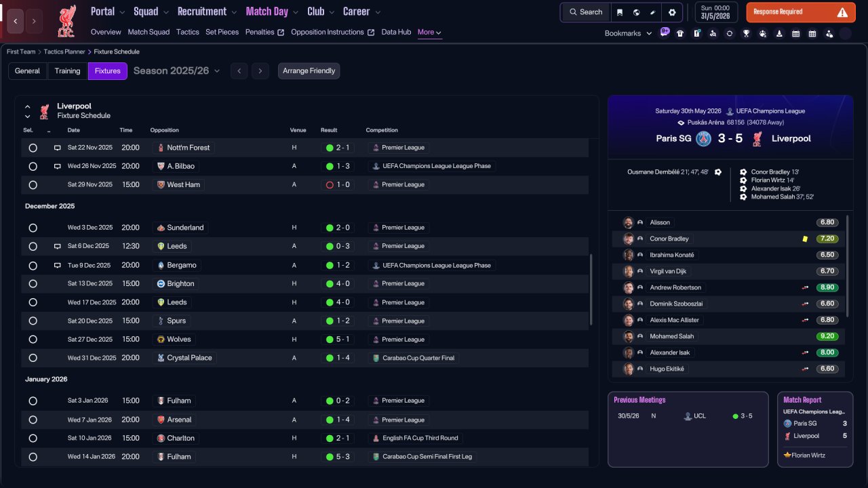Screen dimensions: 868x488
Task: Click the shirt bookmark icon
Action: (680, 33)
